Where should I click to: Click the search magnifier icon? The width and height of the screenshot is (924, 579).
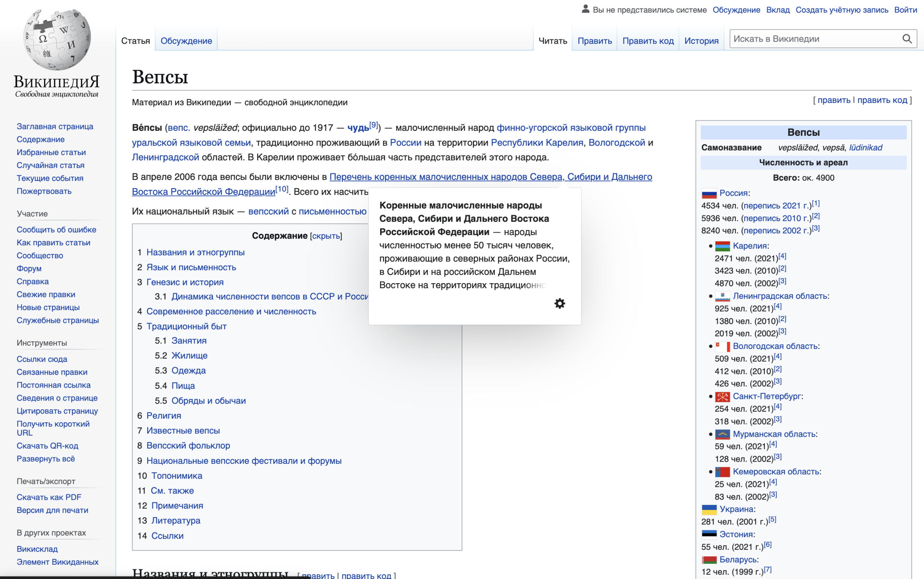tap(907, 39)
